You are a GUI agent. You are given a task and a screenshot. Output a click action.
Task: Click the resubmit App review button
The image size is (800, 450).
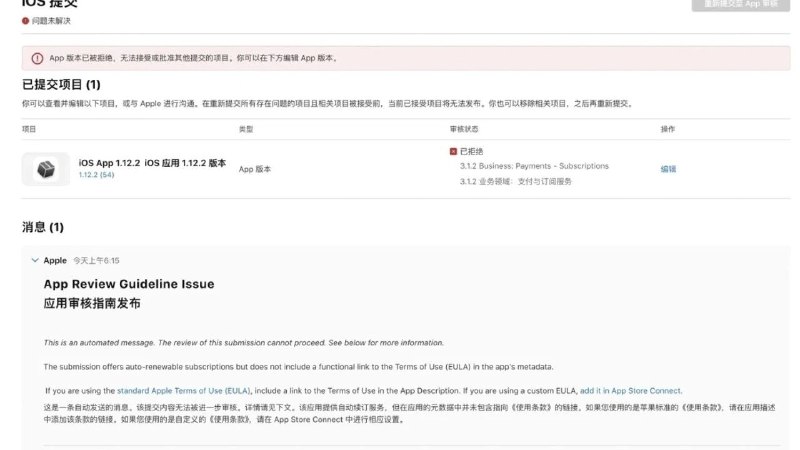(x=740, y=4)
